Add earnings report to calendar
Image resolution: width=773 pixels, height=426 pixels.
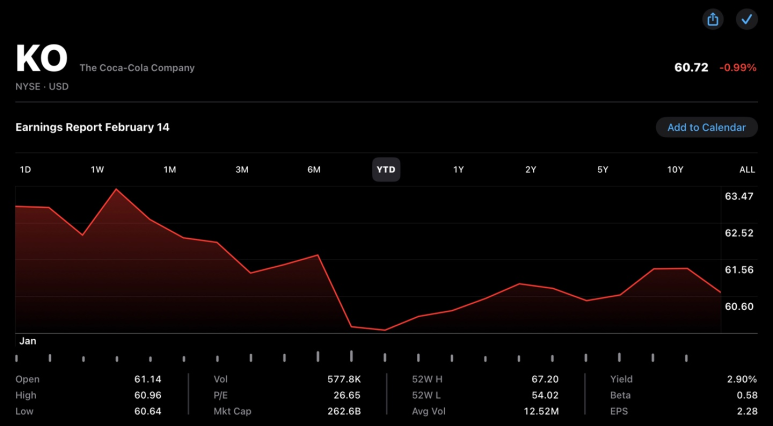click(706, 127)
